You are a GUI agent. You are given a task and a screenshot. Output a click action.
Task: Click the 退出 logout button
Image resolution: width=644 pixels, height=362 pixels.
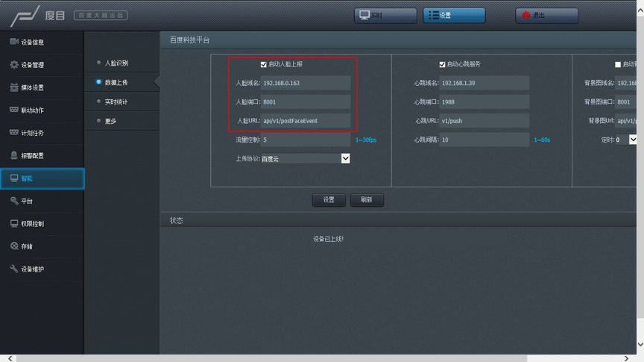click(546, 15)
